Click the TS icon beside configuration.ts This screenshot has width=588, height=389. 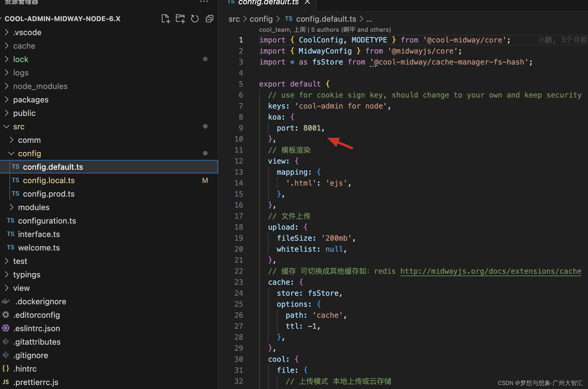pyautogui.click(x=11, y=220)
